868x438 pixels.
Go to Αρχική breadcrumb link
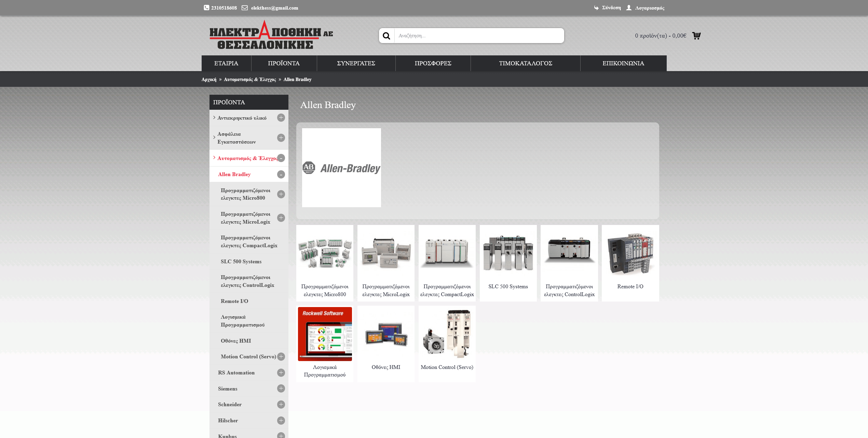(209, 79)
